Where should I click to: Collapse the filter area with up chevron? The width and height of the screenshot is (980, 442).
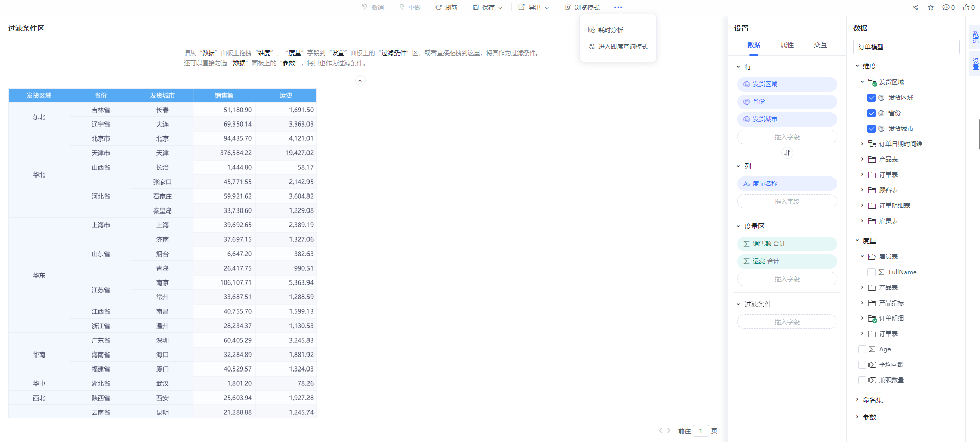(360, 80)
